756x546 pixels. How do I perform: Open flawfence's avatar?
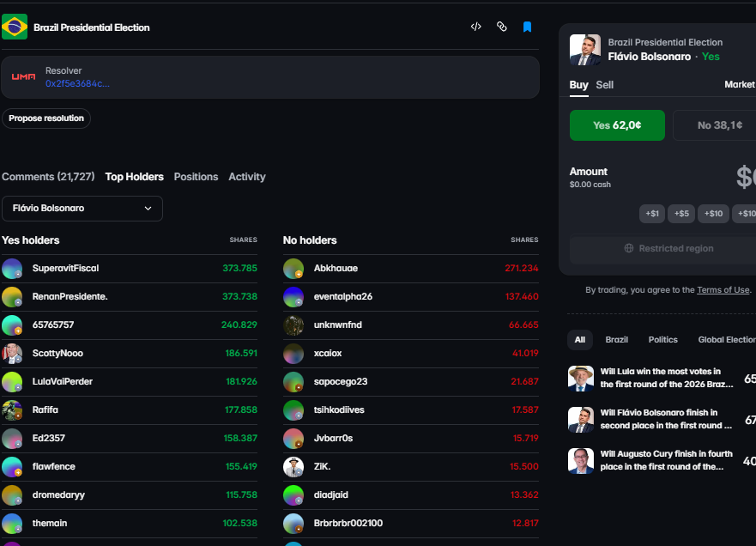(x=12, y=467)
